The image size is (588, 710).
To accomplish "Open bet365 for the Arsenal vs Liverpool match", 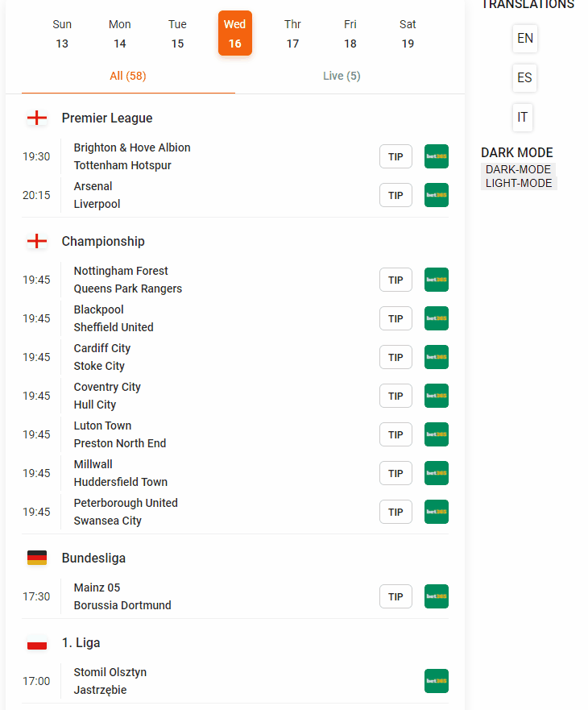I will coord(436,195).
